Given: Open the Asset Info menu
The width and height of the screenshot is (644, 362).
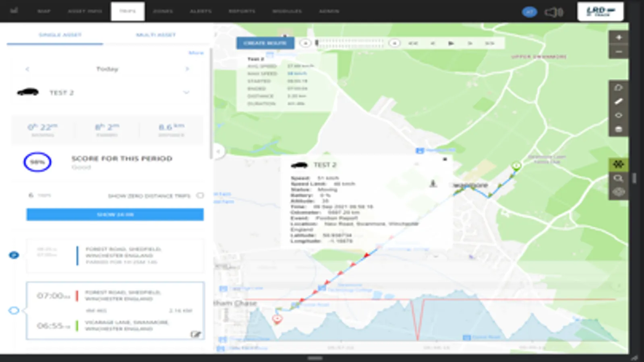Looking at the screenshot, I should [85, 11].
